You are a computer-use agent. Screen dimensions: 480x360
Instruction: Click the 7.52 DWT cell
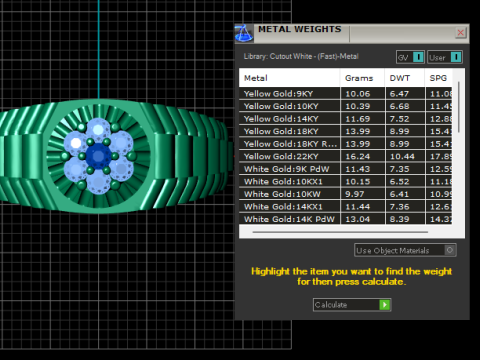(x=405, y=119)
